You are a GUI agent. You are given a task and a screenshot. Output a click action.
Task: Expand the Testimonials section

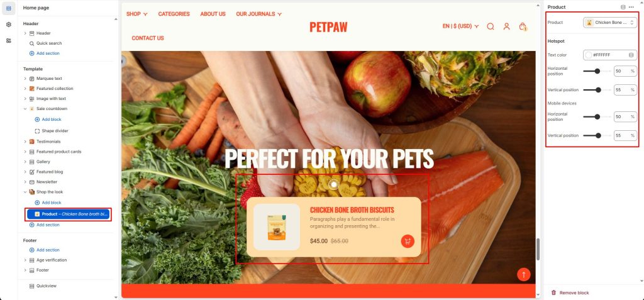pyautogui.click(x=25, y=142)
